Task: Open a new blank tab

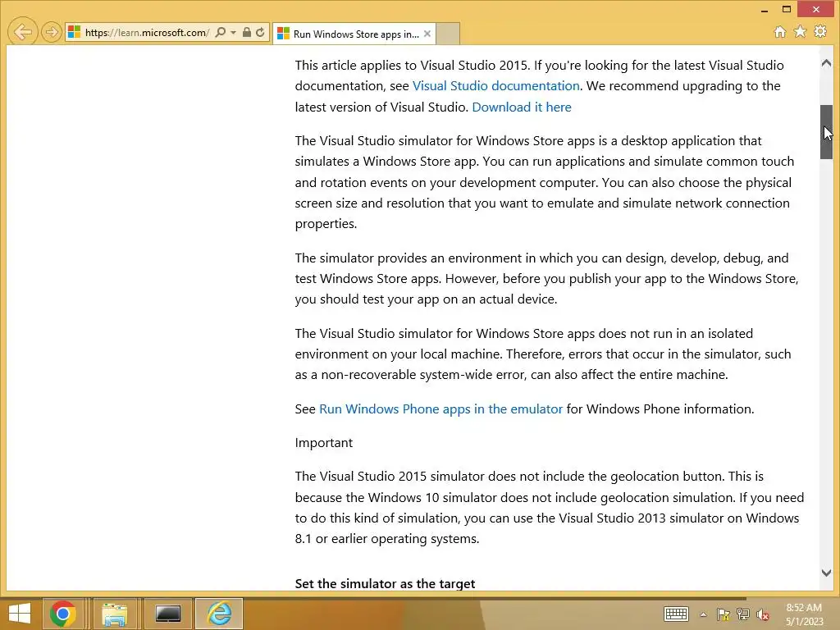Action: 448,34
